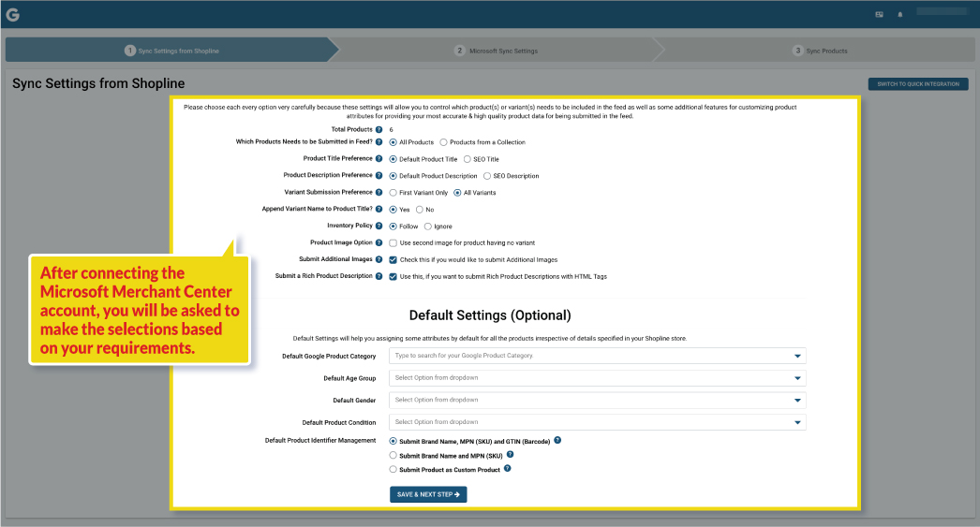Enable use second image checkbox
The image size is (980, 527).
click(x=393, y=242)
